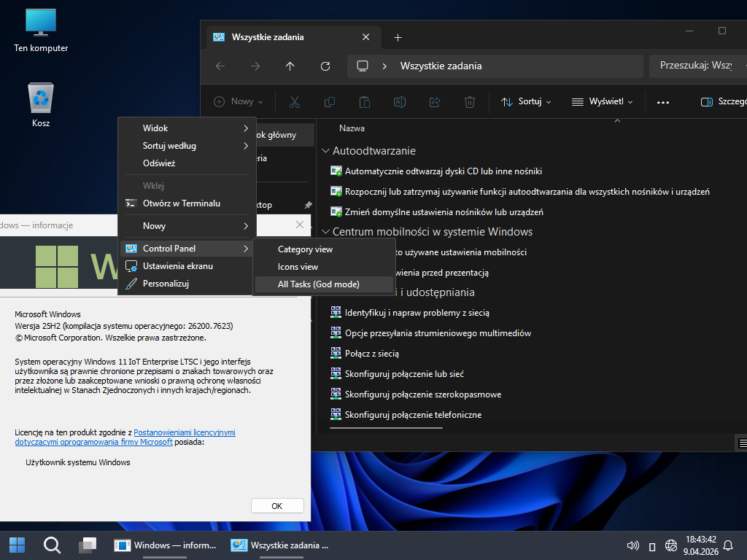Click the volume speaker tray icon
Screen dimensions: 747x560
tap(633, 545)
